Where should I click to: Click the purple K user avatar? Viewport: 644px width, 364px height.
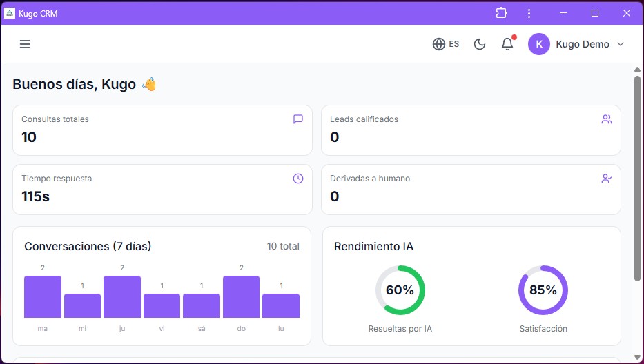[x=539, y=44]
